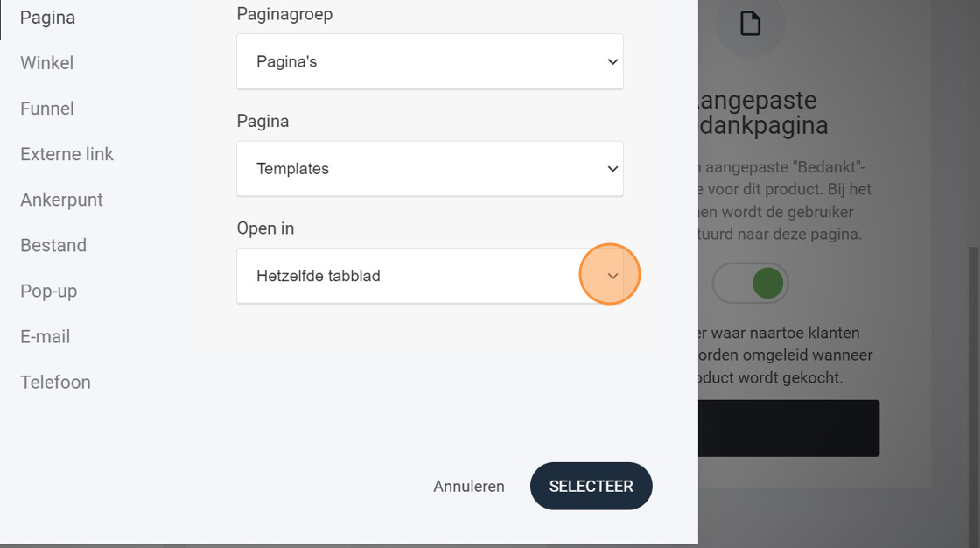This screenshot has height=548, width=980.
Task: Click the SELECTEER button
Action: pyautogui.click(x=591, y=486)
